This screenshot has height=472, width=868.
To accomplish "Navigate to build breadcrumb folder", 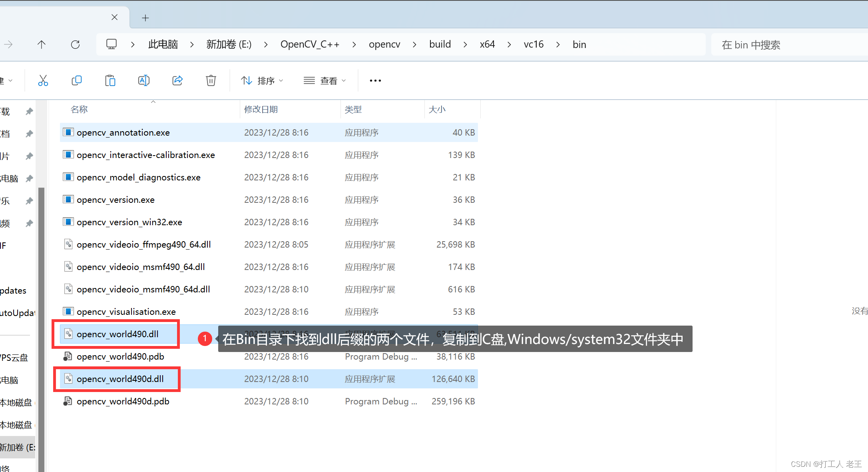I will pyautogui.click(x=440, y=44).
